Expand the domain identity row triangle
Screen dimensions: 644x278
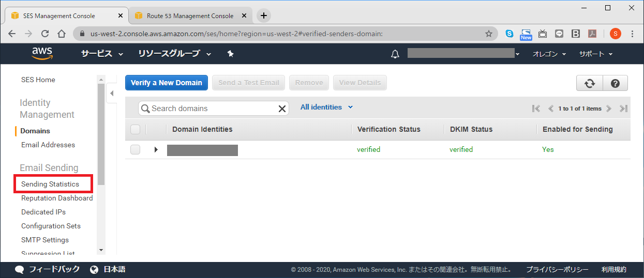pyautogui.click(x=156, y=150)
